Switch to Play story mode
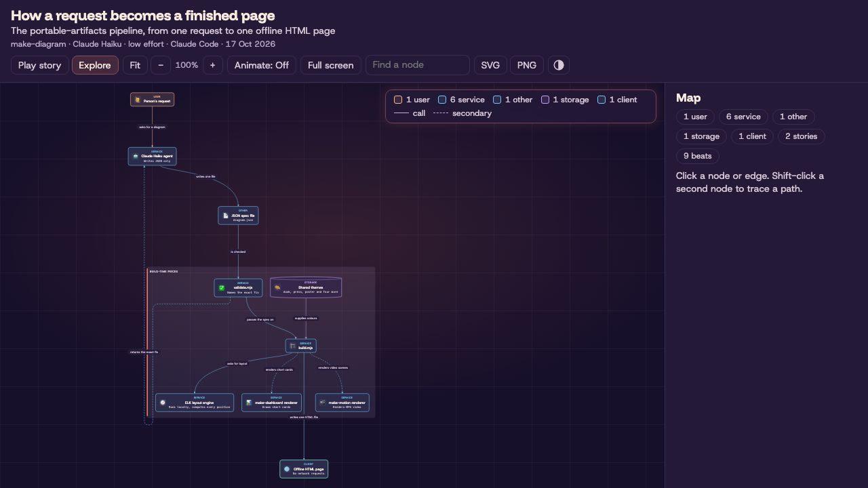This screenshot has height=488, width=868. [39, 65]
